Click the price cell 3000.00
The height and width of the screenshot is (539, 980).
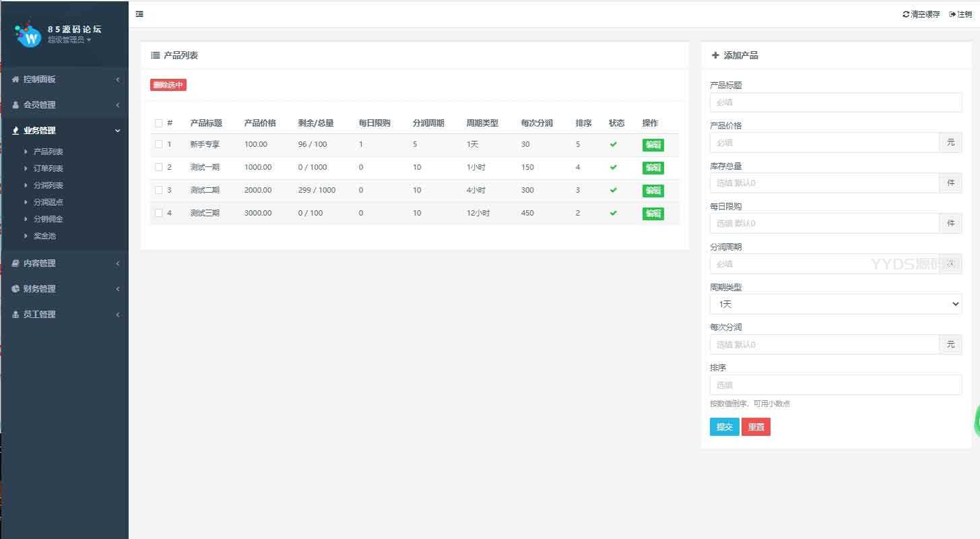[x=258, y=213]
